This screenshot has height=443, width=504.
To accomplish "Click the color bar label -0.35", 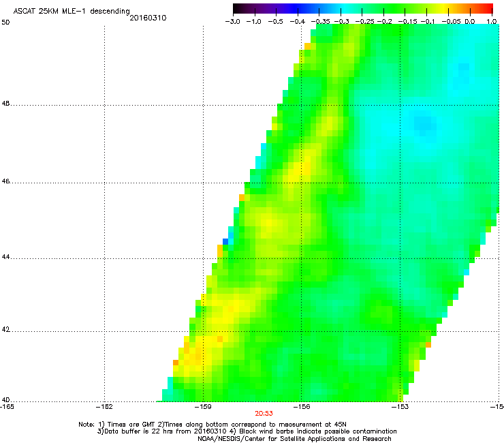I will (321, 22).
